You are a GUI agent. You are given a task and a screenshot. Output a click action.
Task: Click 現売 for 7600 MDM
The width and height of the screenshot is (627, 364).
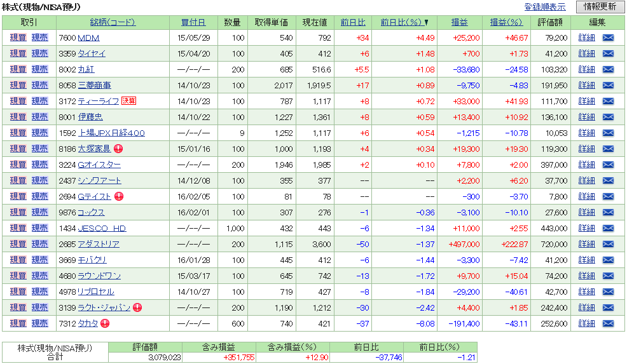(39, 37)
